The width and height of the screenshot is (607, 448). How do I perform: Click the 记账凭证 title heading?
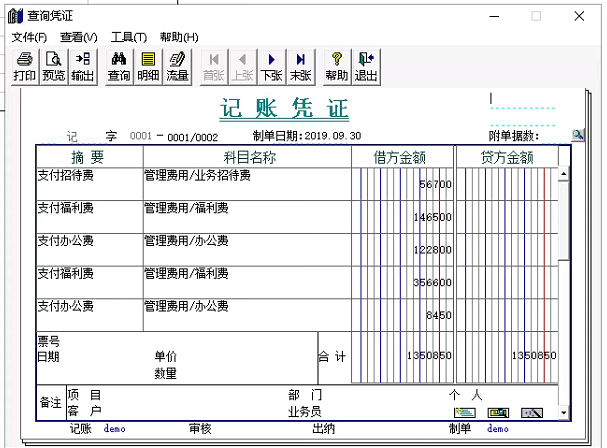pyautogui.click(x=285, y=108)
